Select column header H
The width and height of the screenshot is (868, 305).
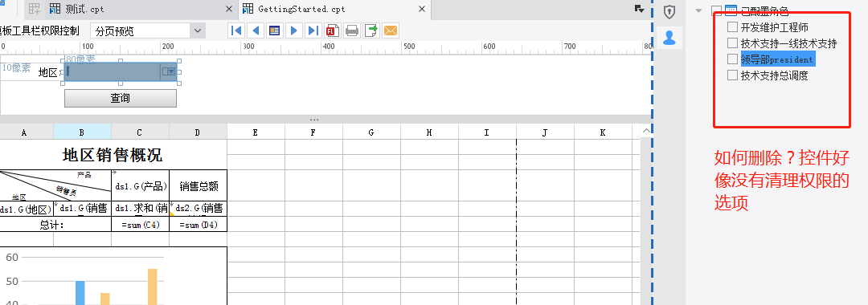tap(429, 132)
